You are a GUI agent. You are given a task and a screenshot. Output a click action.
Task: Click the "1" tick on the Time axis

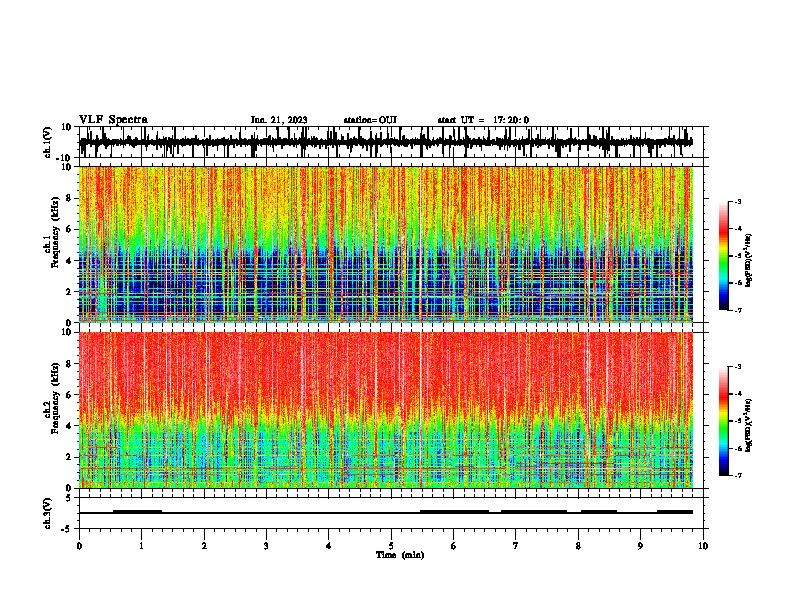pyautogui.click(x=141, y=546)
